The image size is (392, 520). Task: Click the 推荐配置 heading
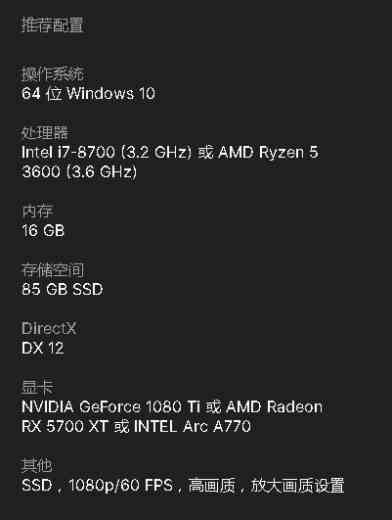(52, 25)
